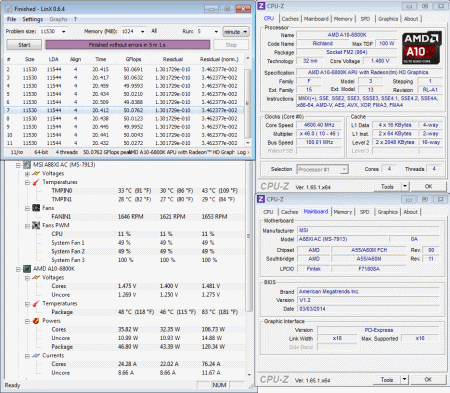Screen dimensions: 450x393
Task: Click the Powers flame icon
Action: coord(36,321)
